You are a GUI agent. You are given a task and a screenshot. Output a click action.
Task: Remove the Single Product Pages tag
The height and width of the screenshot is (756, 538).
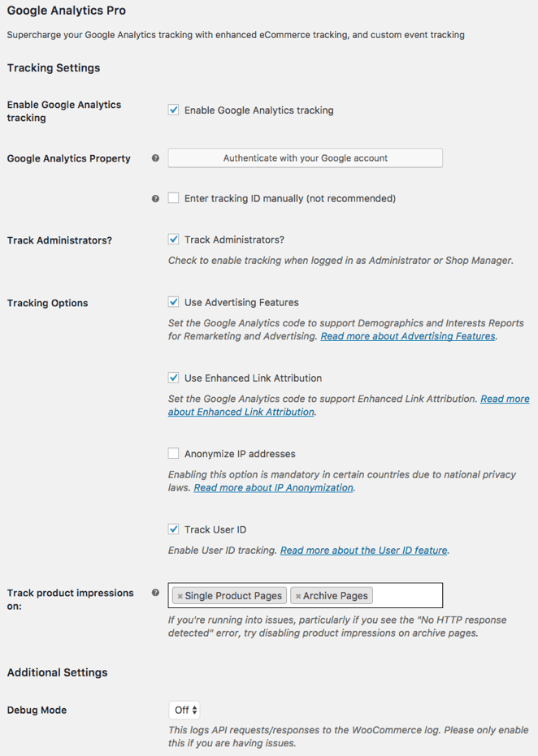click(x=180, y=595)
